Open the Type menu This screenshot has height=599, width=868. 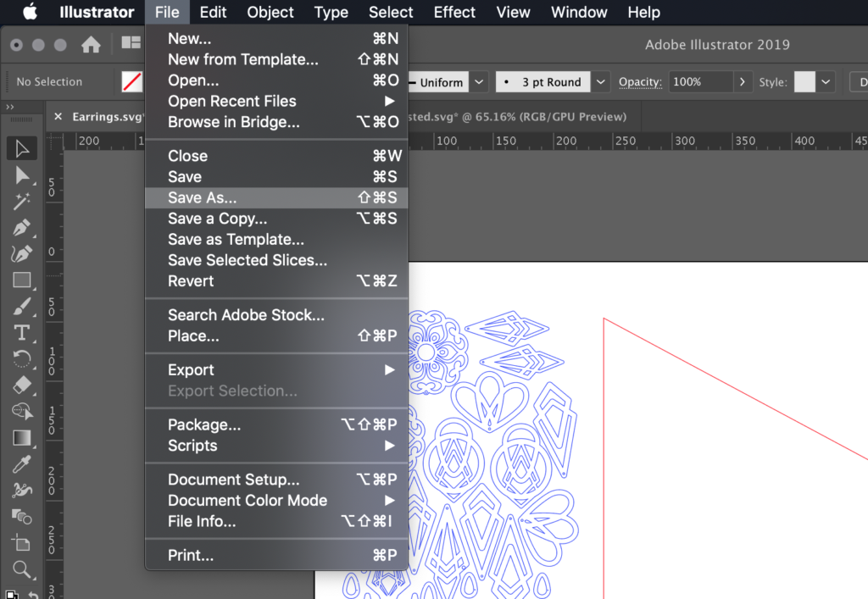[x=331, y=12]
